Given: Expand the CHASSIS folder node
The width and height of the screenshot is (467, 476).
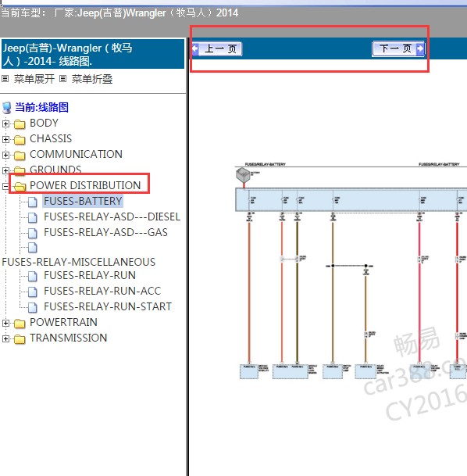Looking at the screenshot, I should tap(5, 139).
